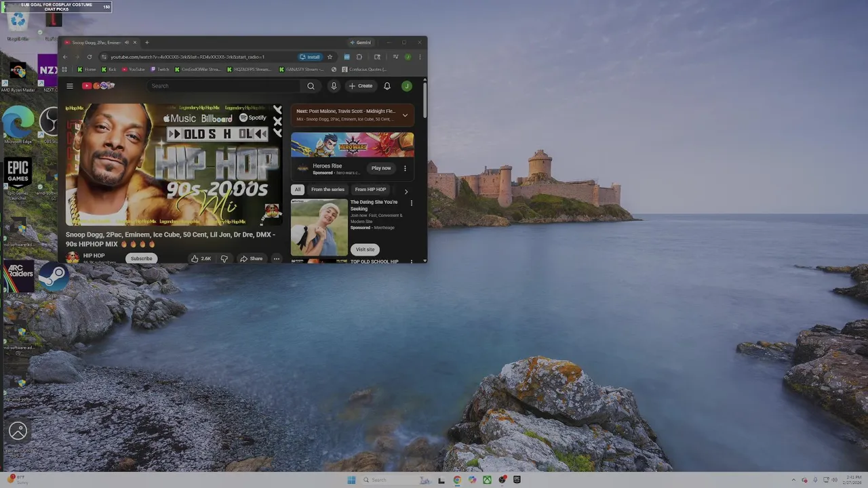Viewport: 868px width, 488px height.
Task: Open ARC Raiders desktop shortcut
Action: [x=18, y=280]
